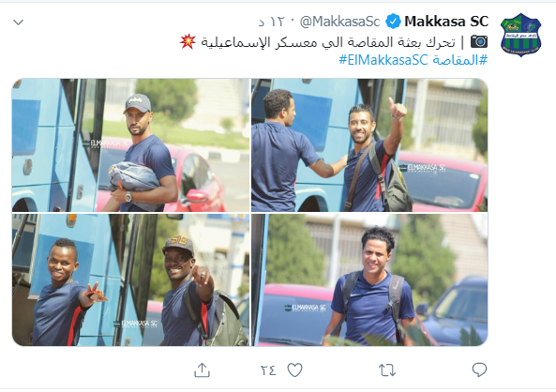Click the reply speech bubble icon
Image resolution: width=556 pixels, height=392 pixels.
point(479,369)
